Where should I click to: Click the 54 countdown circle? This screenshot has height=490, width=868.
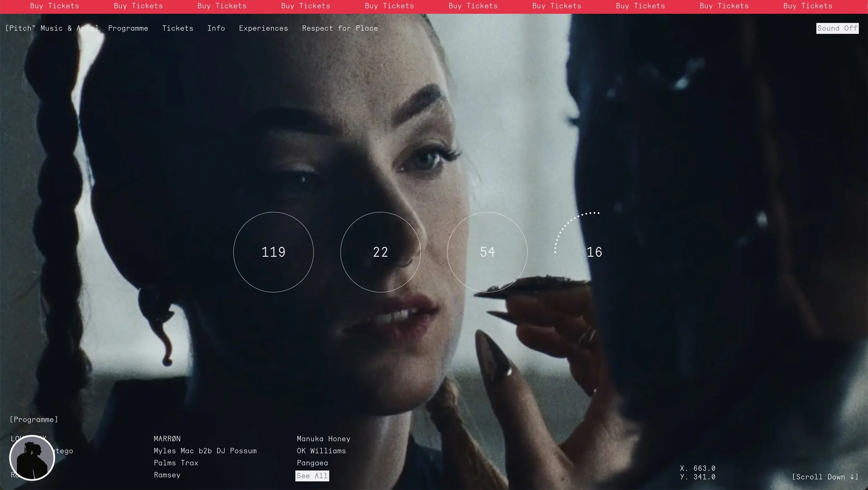point(487,252)
